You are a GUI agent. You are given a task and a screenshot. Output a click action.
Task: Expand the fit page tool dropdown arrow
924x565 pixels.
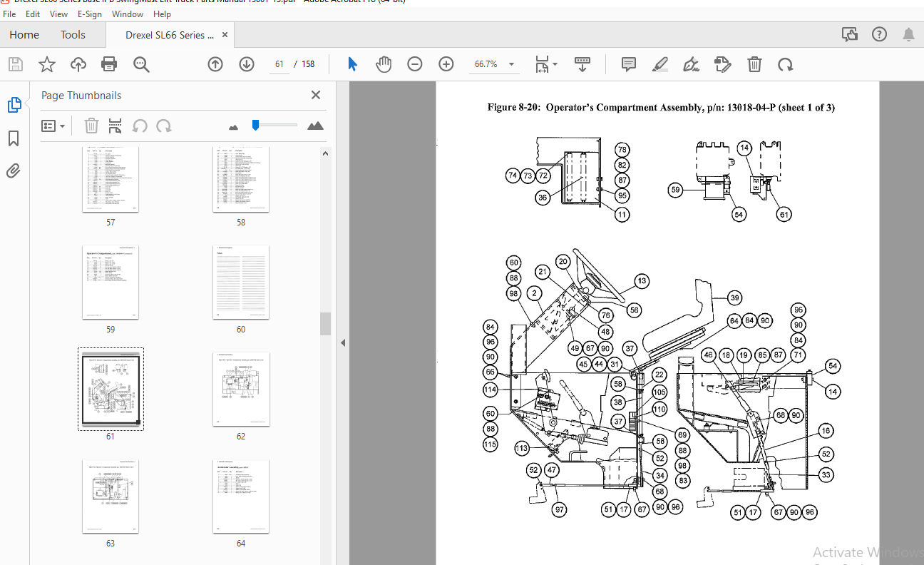coord(555,64)
